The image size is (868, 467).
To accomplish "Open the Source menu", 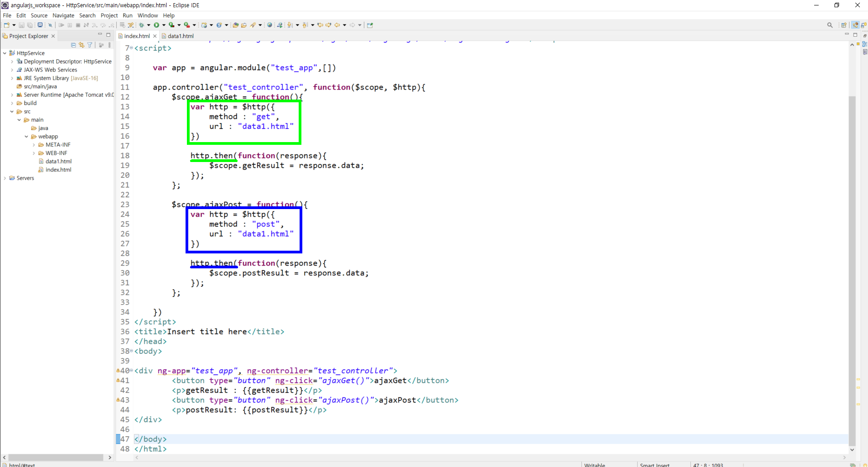I will point(39,15).
